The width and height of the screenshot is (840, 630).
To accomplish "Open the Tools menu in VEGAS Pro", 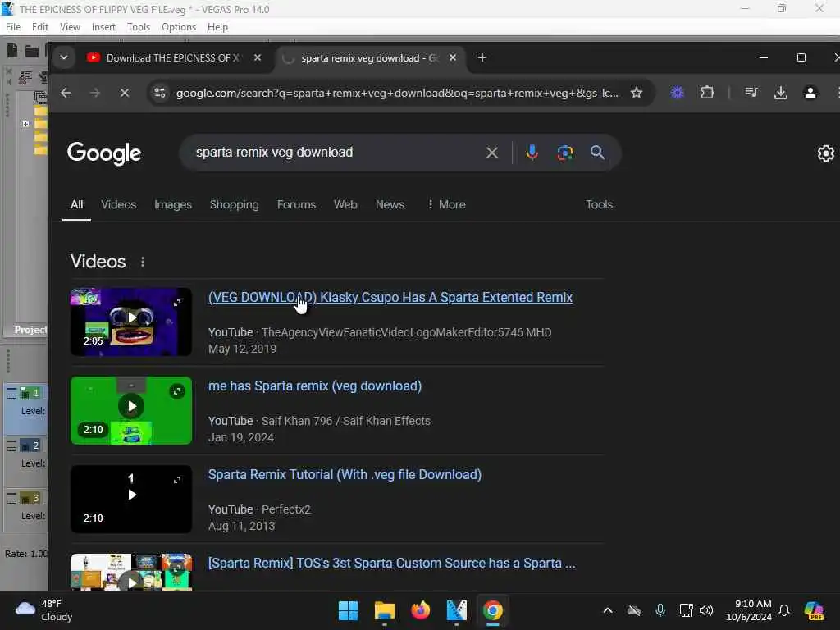I will (139, 27).
